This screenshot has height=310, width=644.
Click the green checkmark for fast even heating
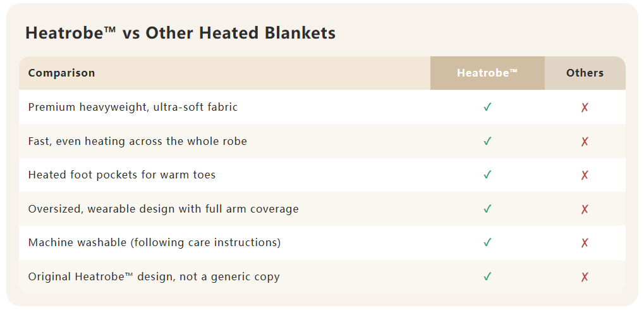click(x=487, y=141)
